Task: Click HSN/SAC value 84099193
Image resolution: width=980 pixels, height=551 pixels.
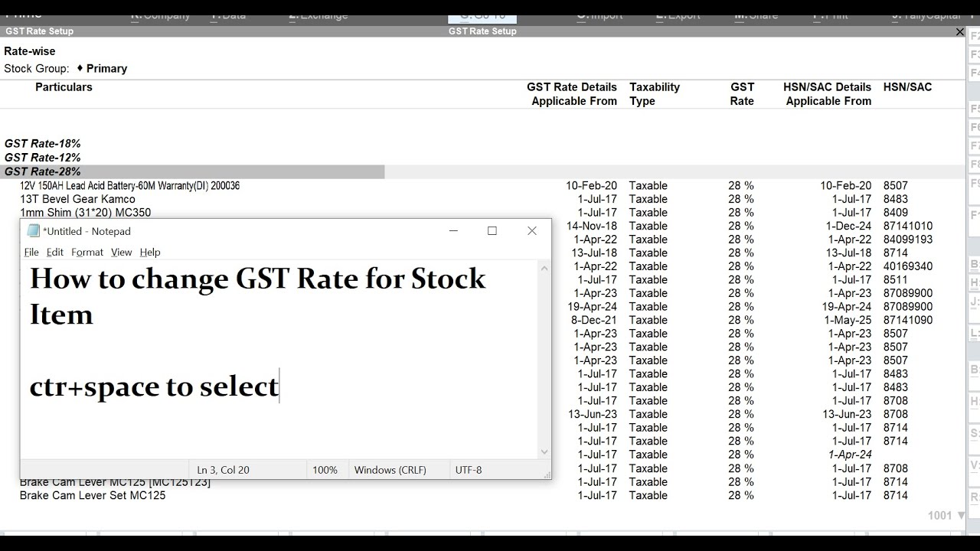Action: coord(908,240)
